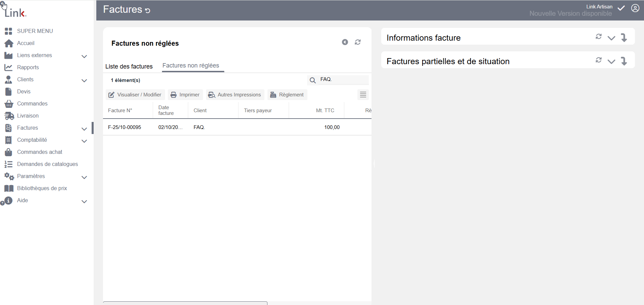Expand the Comptabilité submenu chevron
Screen dimensions: 644x305
84,141
